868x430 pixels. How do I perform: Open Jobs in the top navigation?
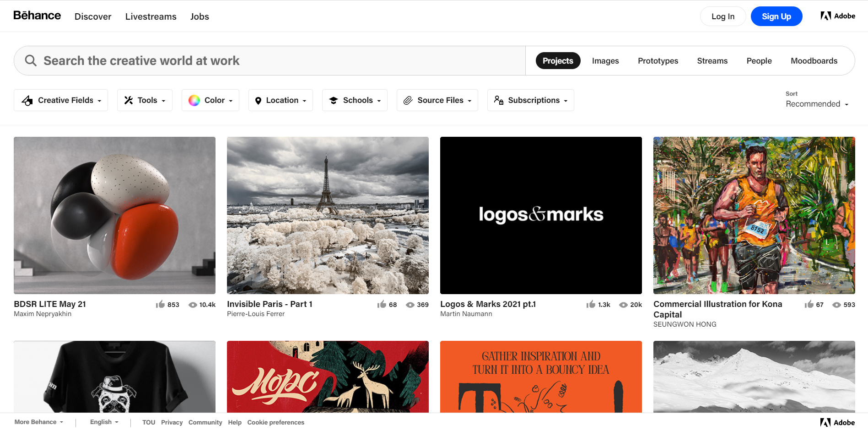click(x=199, y=16)
